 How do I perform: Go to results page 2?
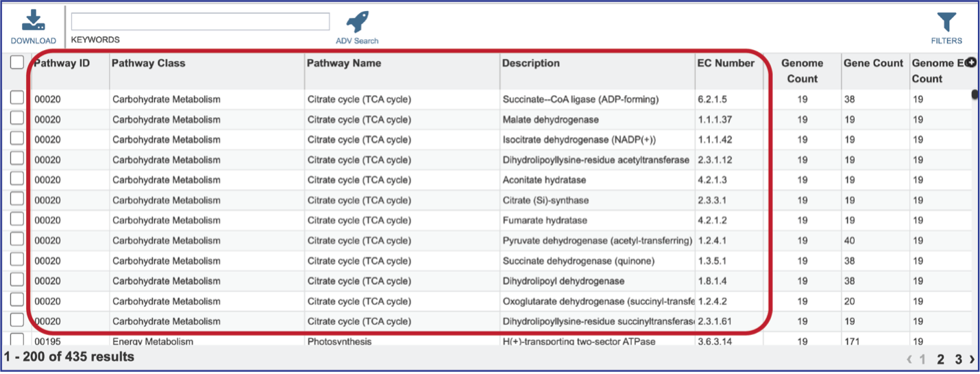click(941, 359)
